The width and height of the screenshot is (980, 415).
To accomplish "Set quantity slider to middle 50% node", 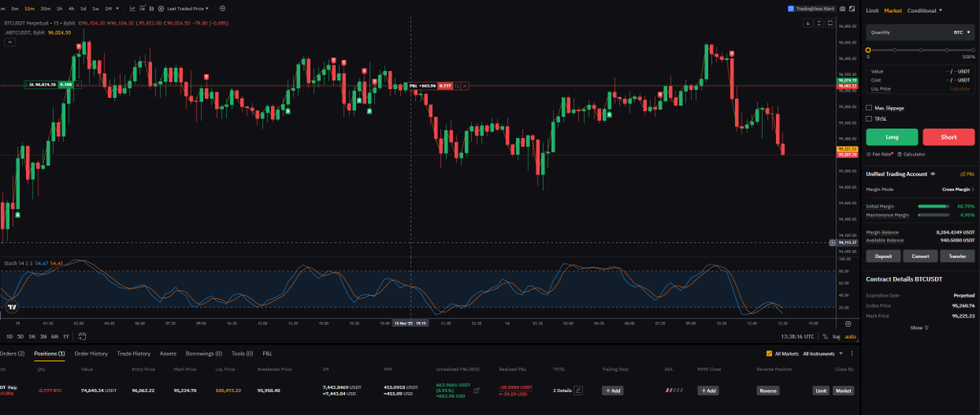I will pyautogui.click(x=920, y=50).
